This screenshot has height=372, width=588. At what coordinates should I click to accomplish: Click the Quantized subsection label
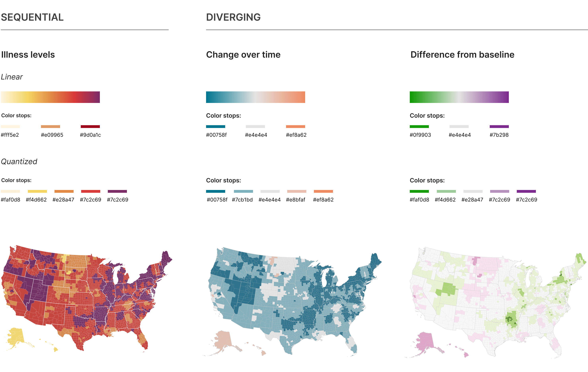(19, 162)
